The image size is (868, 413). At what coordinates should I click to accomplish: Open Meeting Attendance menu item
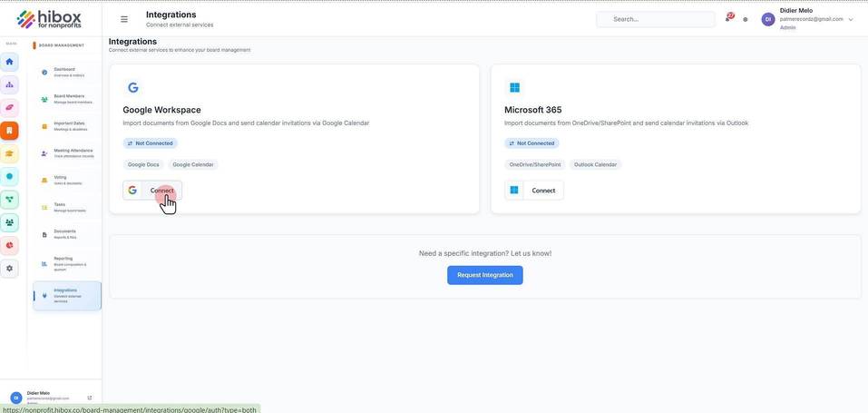tap(66, 153)
